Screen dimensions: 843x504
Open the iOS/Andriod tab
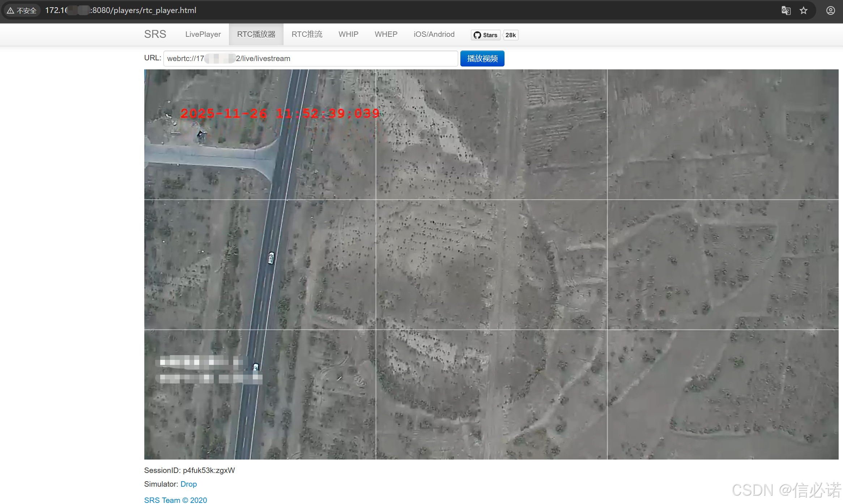434,34
